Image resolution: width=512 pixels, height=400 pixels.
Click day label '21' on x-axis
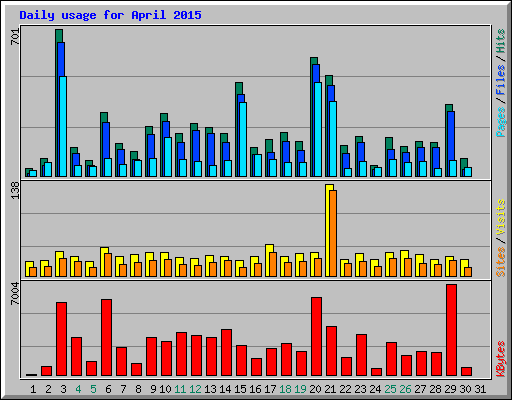(330, 389)
